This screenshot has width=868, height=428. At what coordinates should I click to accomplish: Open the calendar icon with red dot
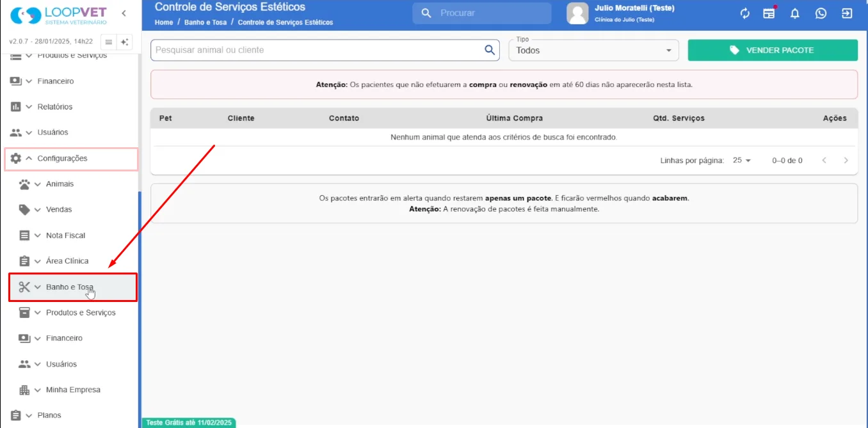(769, 13)
